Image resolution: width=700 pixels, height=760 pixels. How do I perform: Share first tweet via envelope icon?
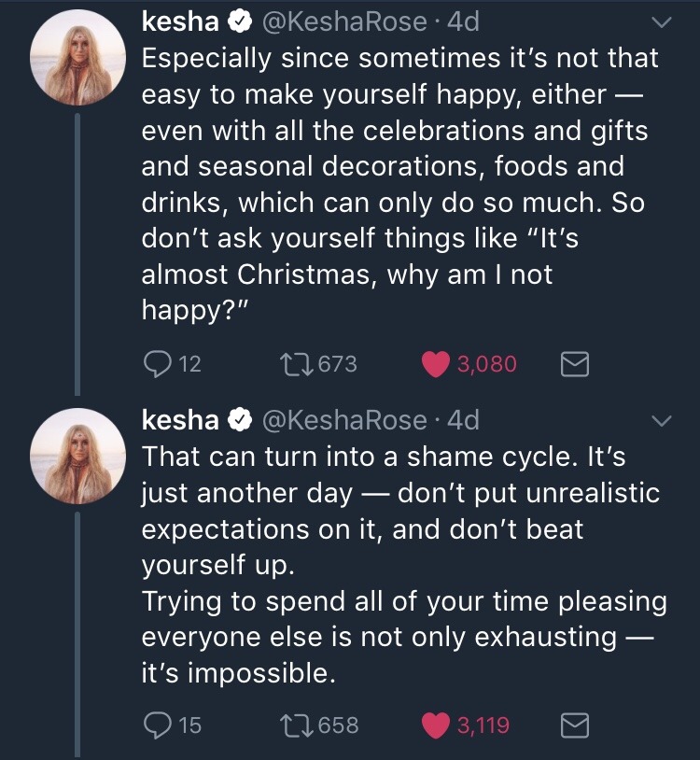(574, 364)
